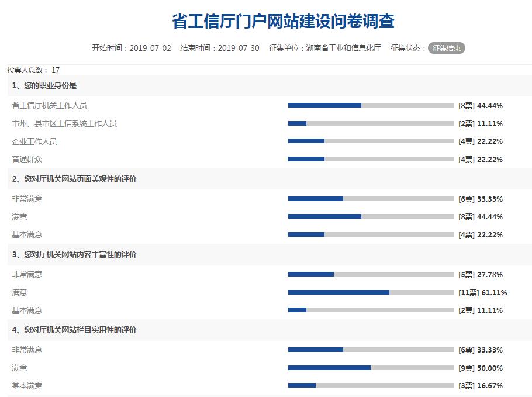Select the 市州、县市区工信系统工作人员 option label
Screen dimensions: 532x397
pyautogui.click(x=64, y=123)
